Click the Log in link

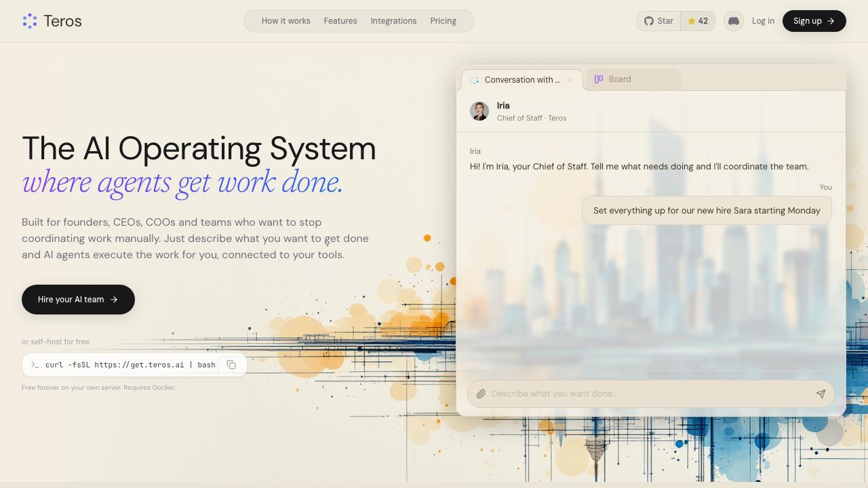(x=763, y=21)
